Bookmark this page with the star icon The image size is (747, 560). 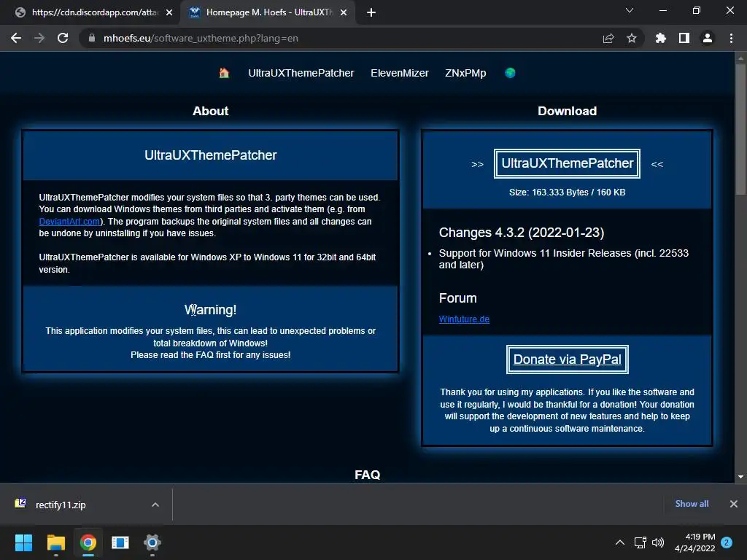(x=632, y=38)
